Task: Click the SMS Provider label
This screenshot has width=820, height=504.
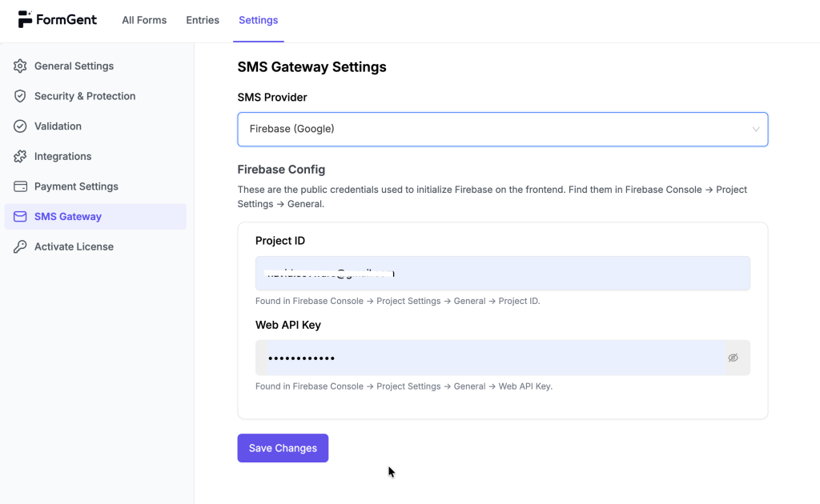Action: pyautogui.click(x=272, y=98)
